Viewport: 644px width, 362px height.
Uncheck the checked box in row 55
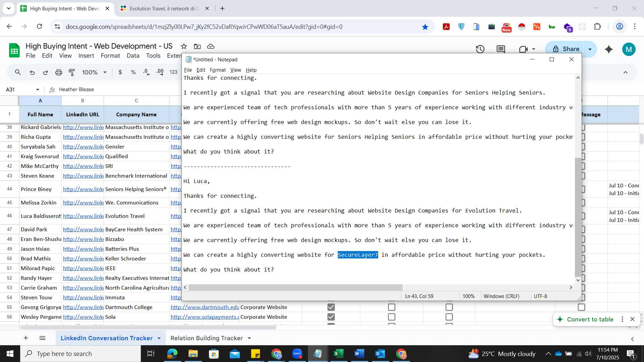[331, 307]
